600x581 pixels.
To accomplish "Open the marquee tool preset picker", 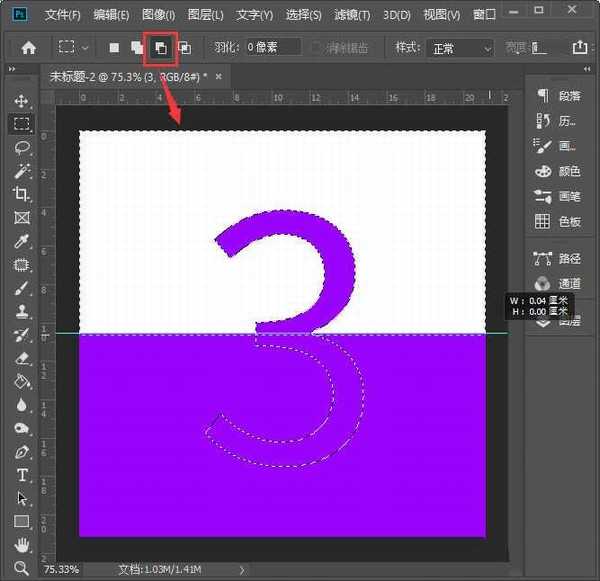I will point(75,48).
